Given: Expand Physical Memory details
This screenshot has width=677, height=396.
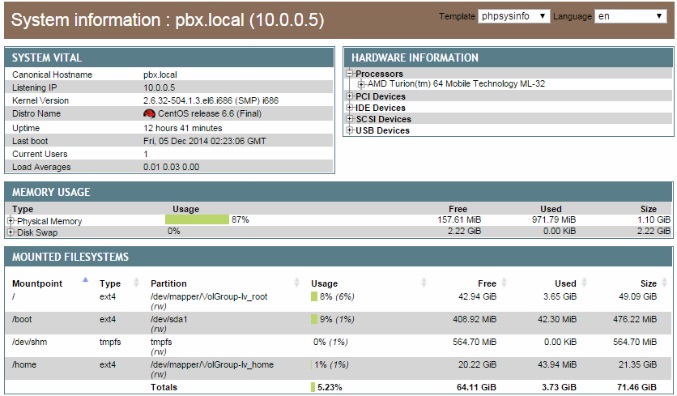Looking at the screenshot, I should (x=11, y=221).
